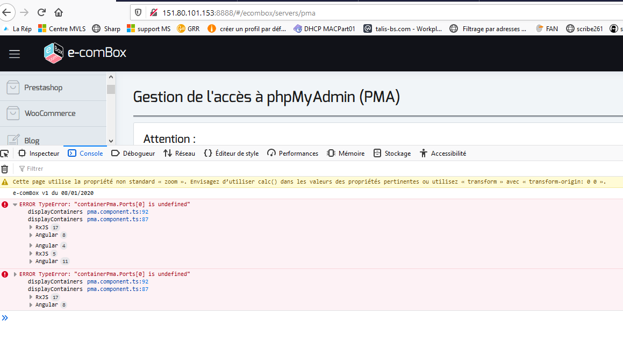Click the e-comBox cube logo
Image resolution: width=623 pixels, height=364 pixels.
(53, 53)
